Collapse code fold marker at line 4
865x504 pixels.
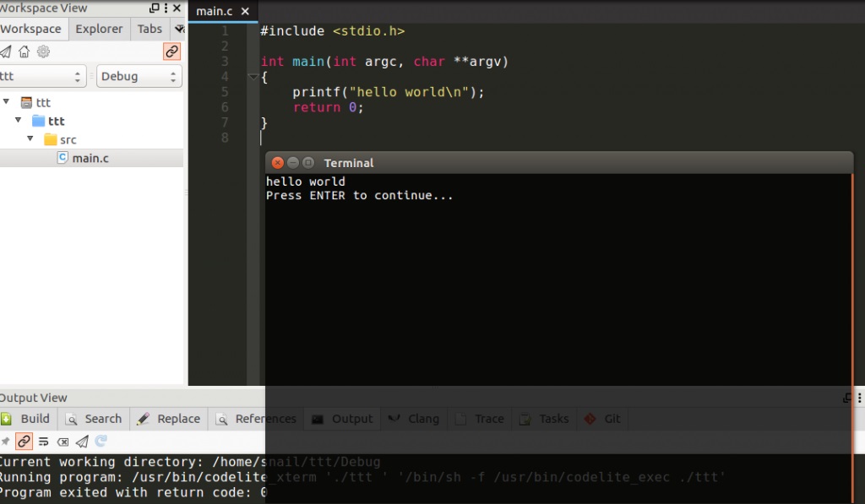pyautogui.click(x=253, y=77)
